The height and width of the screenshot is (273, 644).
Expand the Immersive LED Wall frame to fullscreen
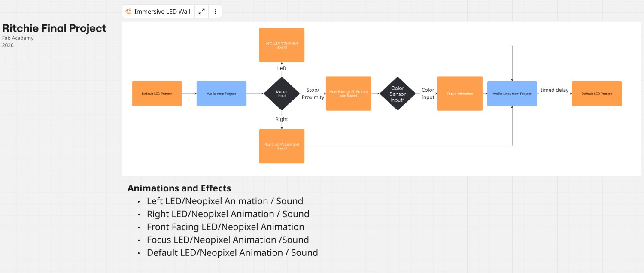(x=201, y=12)
